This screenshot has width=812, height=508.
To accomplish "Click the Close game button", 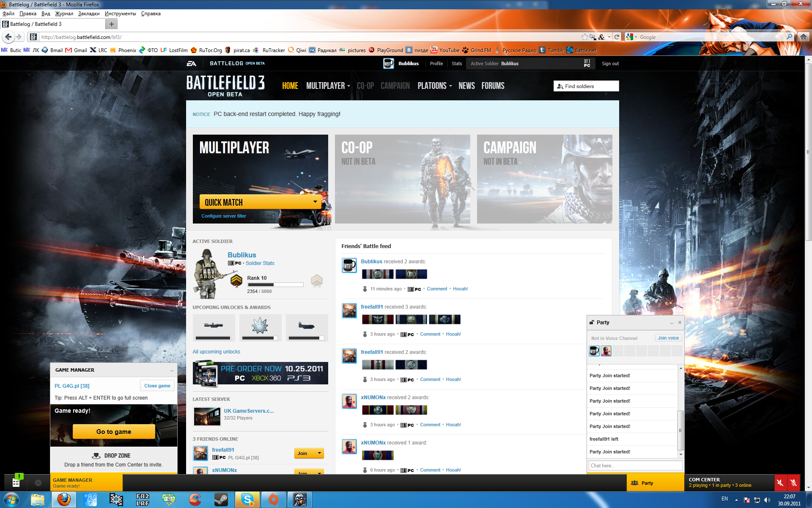I will tap(157, 386).
